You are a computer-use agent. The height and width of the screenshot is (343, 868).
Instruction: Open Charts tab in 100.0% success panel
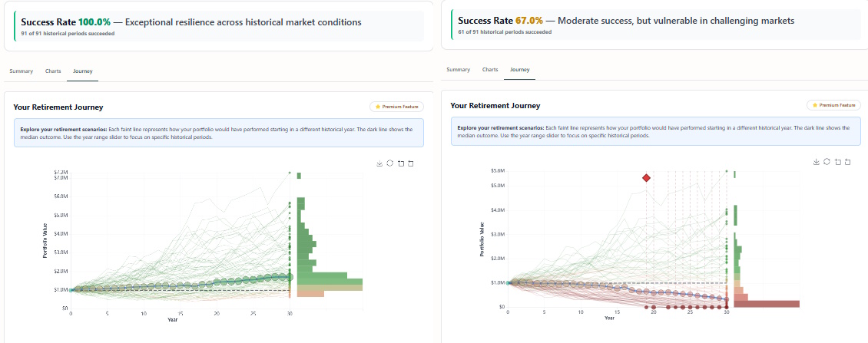[x=53, y=71]
